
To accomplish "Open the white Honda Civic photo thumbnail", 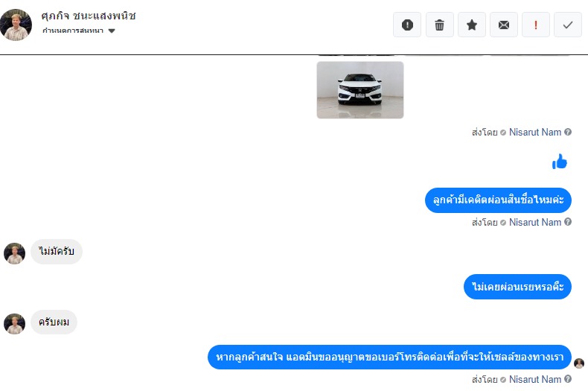I will [x=360, y=90].
